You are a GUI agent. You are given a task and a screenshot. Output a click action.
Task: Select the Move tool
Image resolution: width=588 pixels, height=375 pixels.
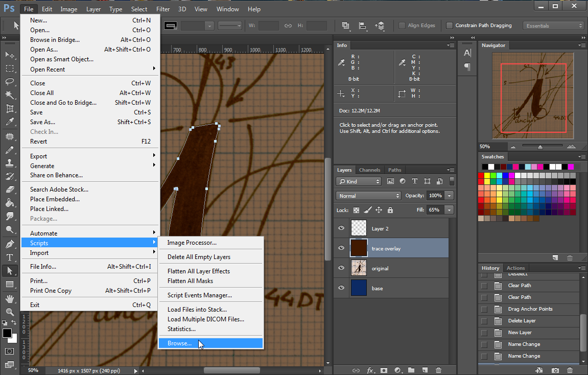coord(10,55)
